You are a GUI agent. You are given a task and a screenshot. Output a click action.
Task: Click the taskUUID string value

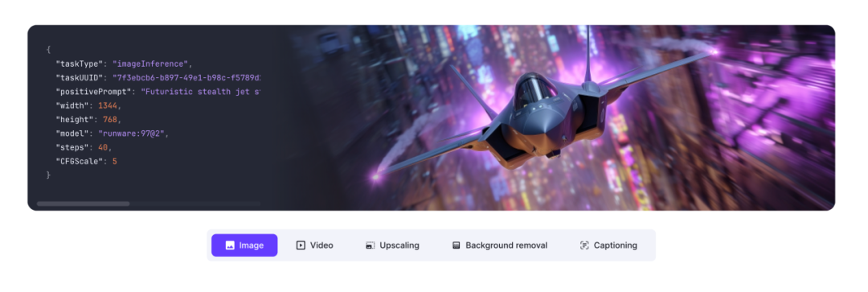(x=186, y=77)
